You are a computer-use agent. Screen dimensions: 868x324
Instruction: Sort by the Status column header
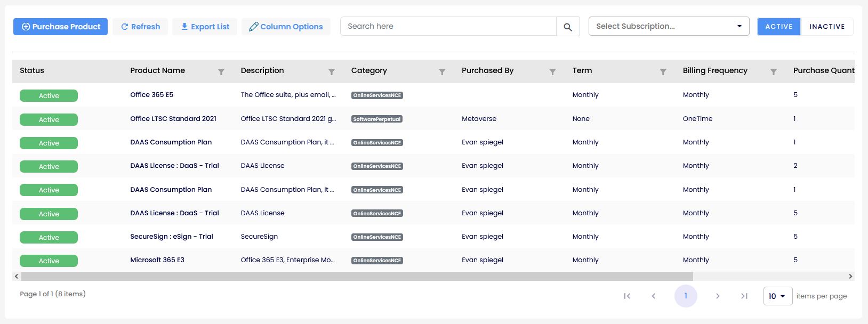[32, 70]
